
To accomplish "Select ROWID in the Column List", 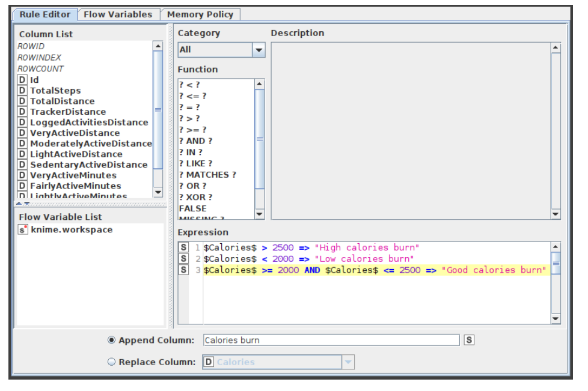I will 31,46.
